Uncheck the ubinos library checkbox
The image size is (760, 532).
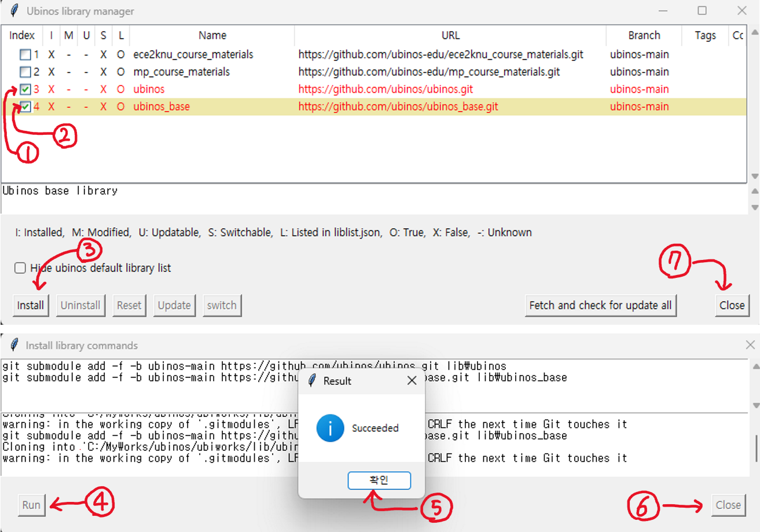click(x=25, y=90)
